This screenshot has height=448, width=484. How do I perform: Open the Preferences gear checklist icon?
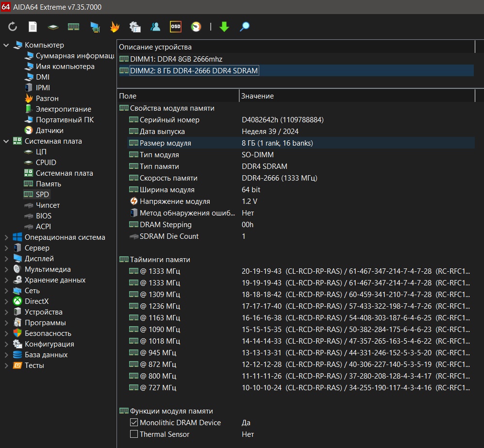tap(135, 27)
